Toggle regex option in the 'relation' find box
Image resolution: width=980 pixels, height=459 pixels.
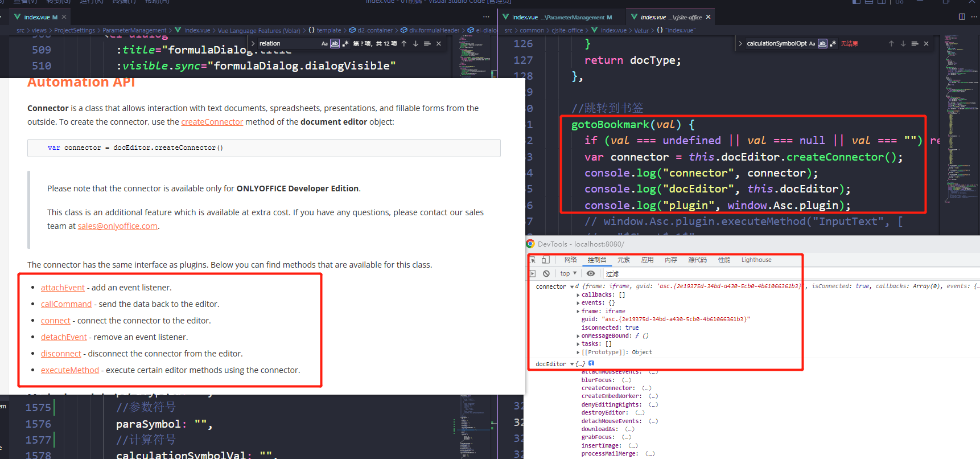[345, 44]
